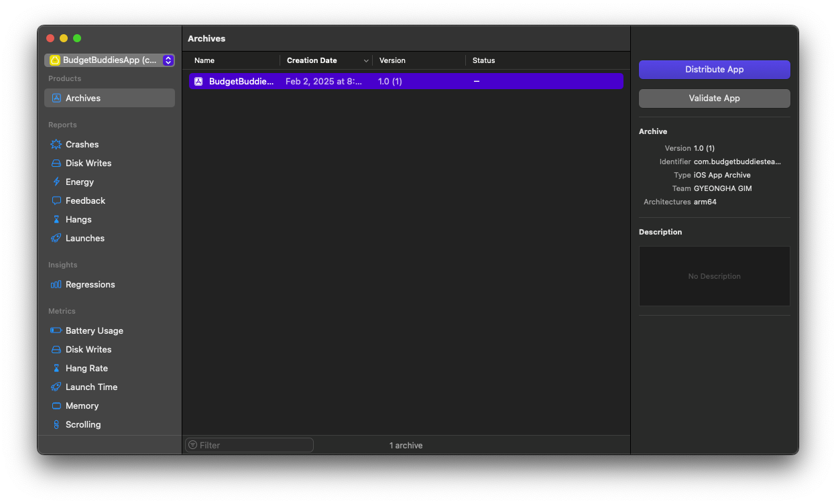Click the 1 archive count label
This screenshot has height=504, width=836.
pos(406,445)
